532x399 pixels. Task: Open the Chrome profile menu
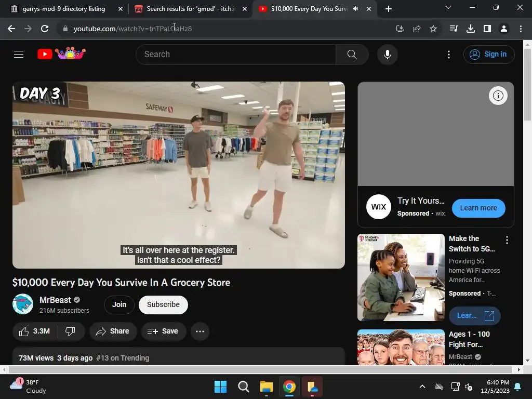(504, 29)
